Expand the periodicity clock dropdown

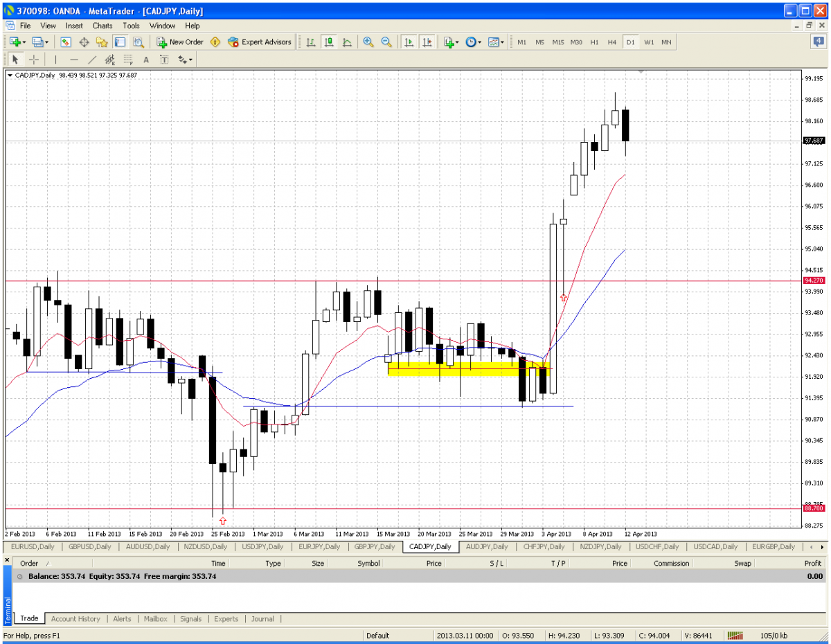[473, 42]
